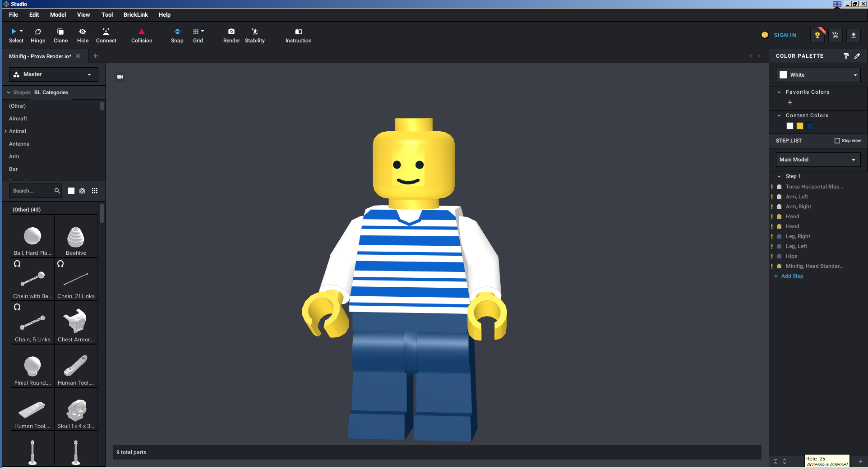Open the Master palette dropdown
This screenshot has width=868, height=469.
coord(54,74)
